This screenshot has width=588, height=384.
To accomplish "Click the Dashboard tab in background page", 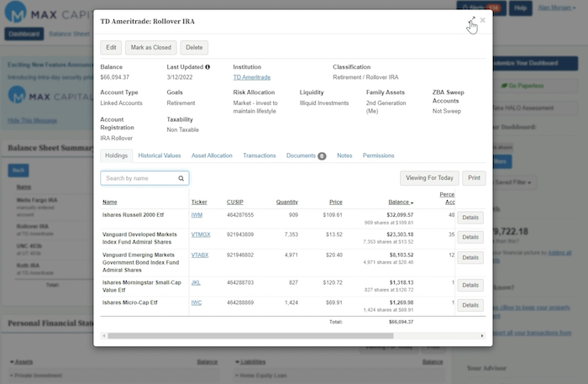I will click(24, 34).
